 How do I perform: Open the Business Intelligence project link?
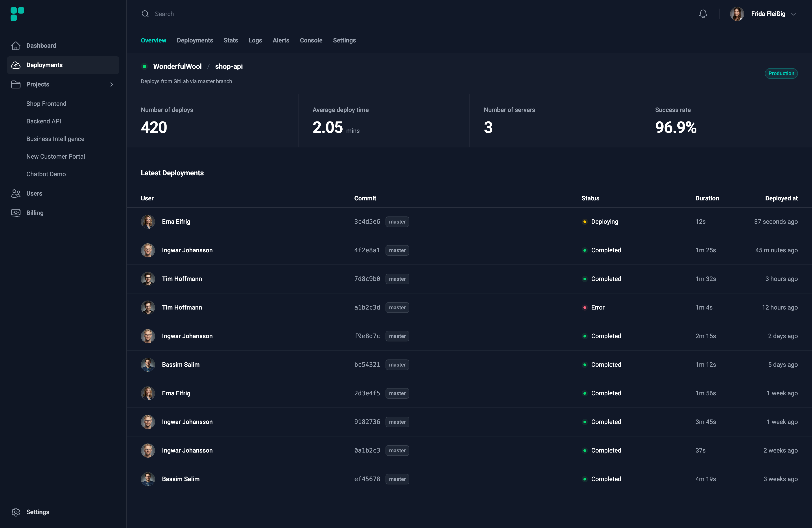(x=55, y=139)
